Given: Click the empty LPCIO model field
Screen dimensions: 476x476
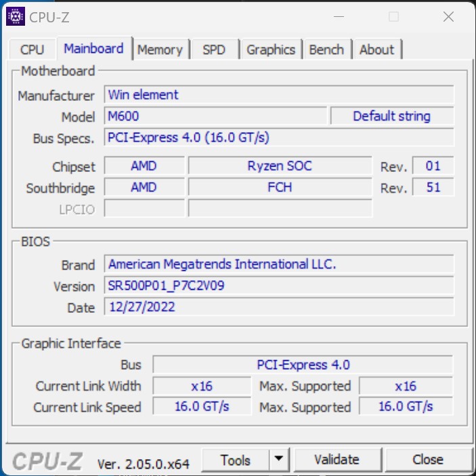Looking at the screenshot, I should tap(280, 208).
